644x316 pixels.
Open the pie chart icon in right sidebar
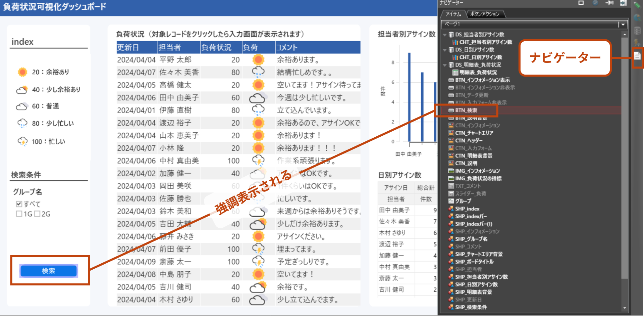pos(637,17)
